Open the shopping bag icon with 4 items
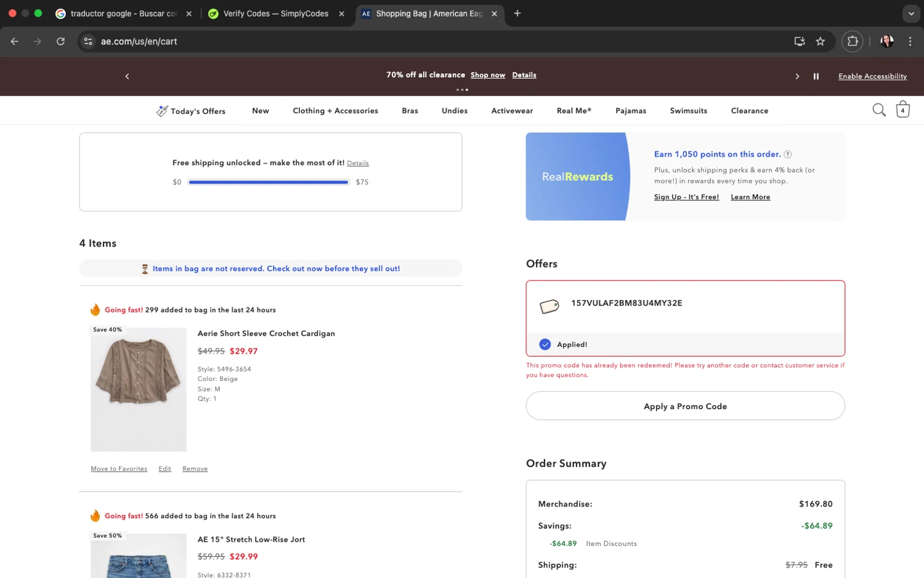This screenshot has height=578, width=924. point(902,109)
